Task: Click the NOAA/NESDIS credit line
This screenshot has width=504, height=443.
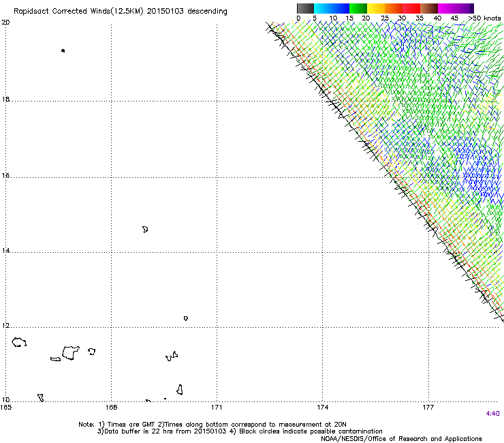Action: 401,438
